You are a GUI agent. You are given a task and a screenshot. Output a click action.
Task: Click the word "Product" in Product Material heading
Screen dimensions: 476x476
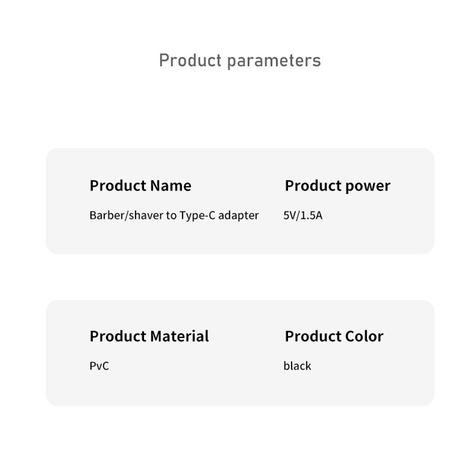point(118,336)
